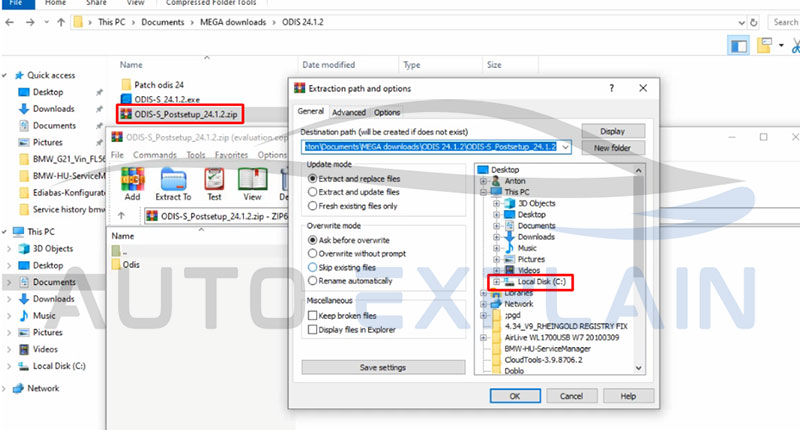Expand Network node in dialog tree
The width and height of the screenshot is (800, 430).
[483, 304]
